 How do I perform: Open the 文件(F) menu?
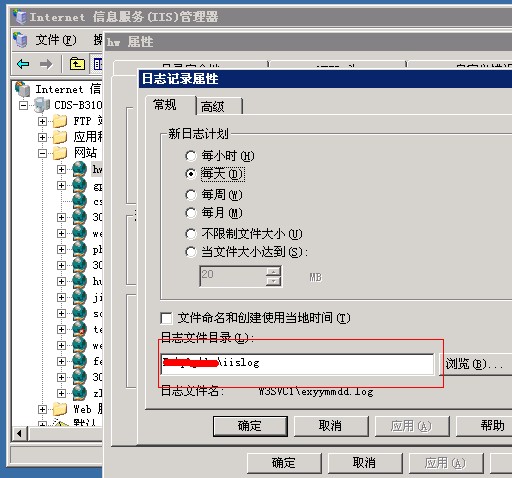pyautogui.click(x=56, y=40)
